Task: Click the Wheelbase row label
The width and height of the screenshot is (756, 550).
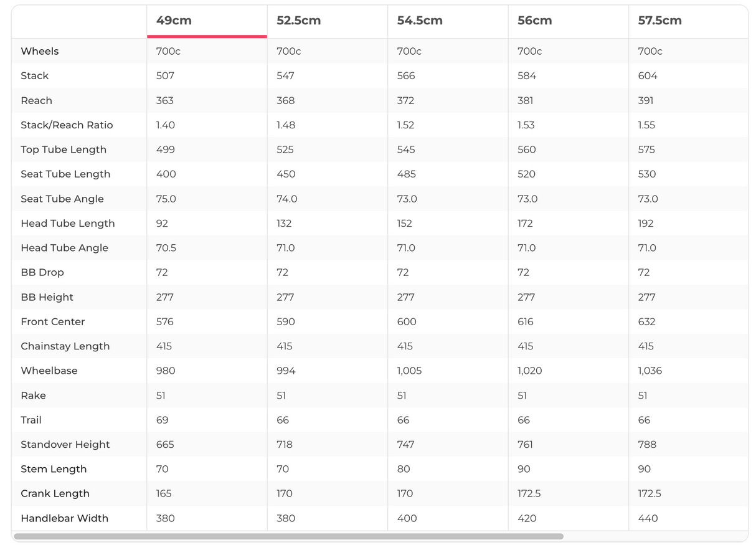Action: point(49,371)
